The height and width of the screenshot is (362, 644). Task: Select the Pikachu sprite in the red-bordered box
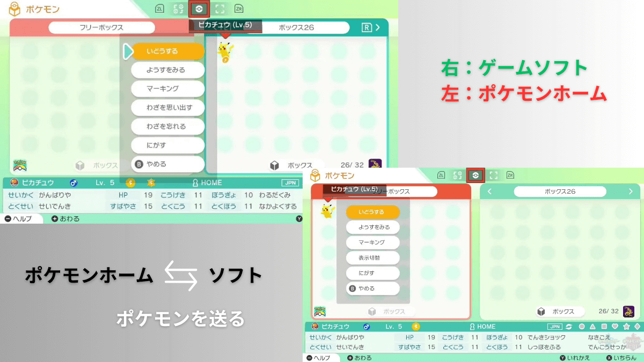click(x=327, y=210)
